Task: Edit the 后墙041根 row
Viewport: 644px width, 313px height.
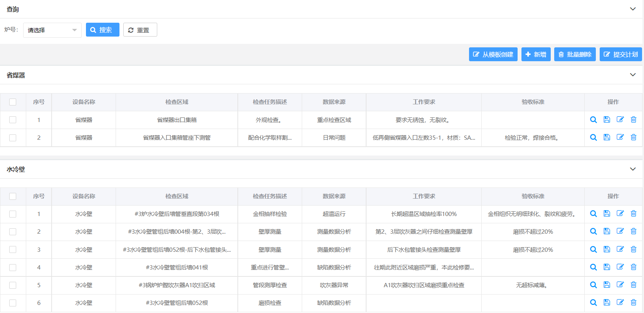Action: [x=620, y=267]
